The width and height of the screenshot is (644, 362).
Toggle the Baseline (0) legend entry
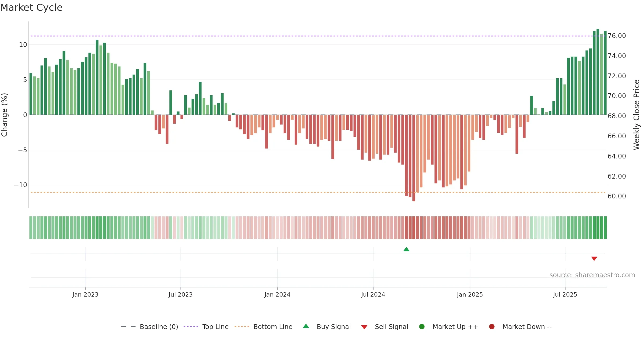149,327
